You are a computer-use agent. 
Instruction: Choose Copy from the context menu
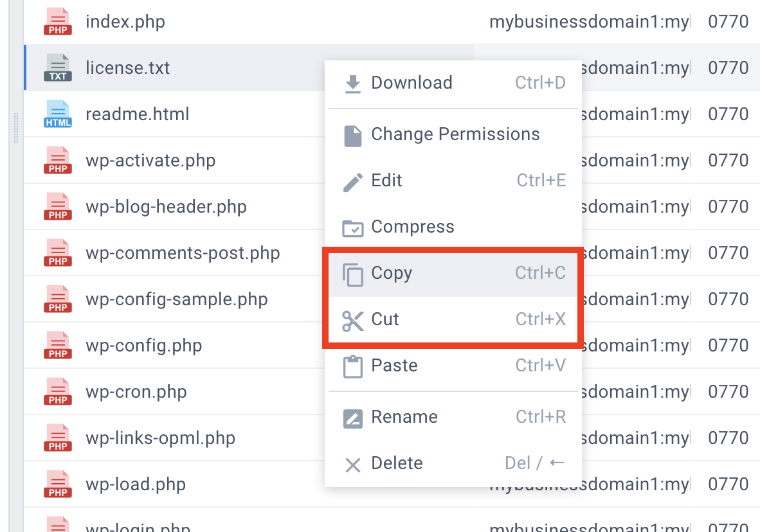point(392,274)
